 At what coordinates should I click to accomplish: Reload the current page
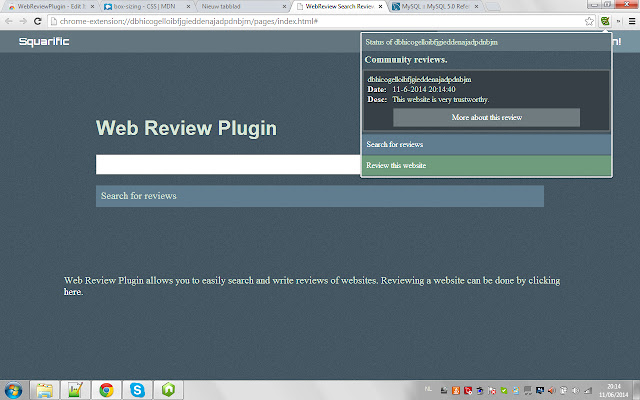(x=38, y=21)
